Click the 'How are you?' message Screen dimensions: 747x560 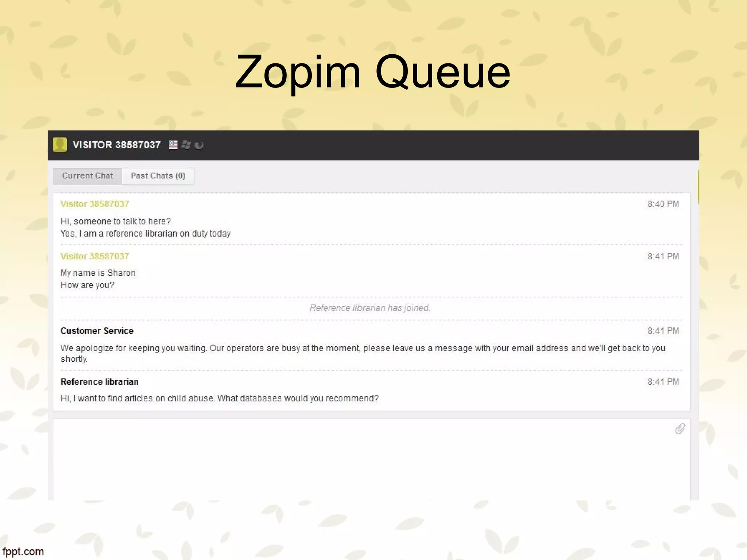pos(88,285)
